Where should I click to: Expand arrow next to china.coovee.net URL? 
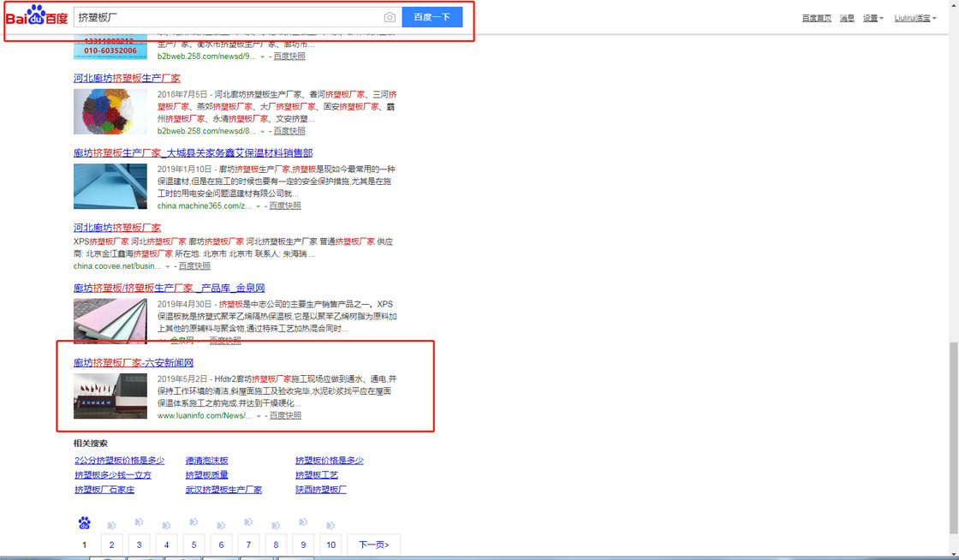(x=168, y=266)
